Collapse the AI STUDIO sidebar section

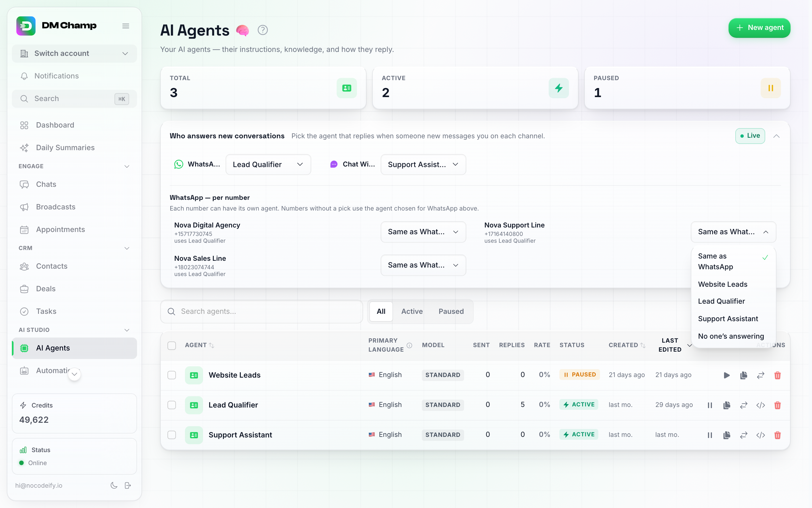(127, 330)
